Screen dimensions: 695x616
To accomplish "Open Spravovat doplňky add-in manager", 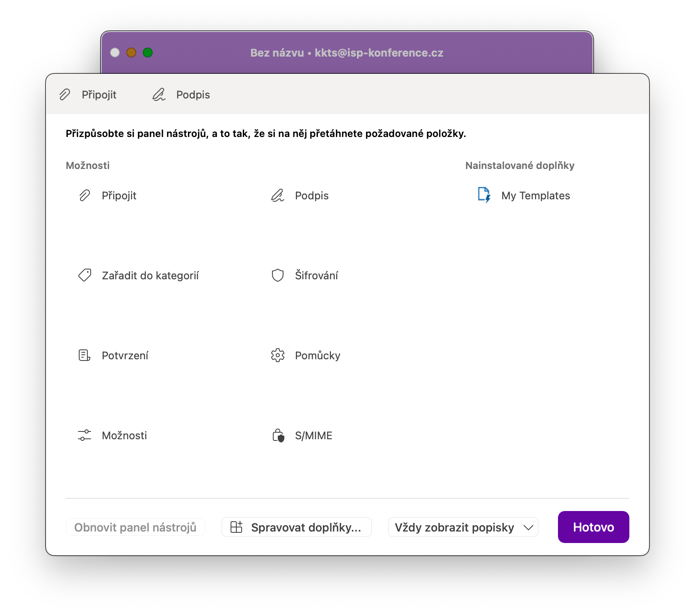I will coord(296,527).
